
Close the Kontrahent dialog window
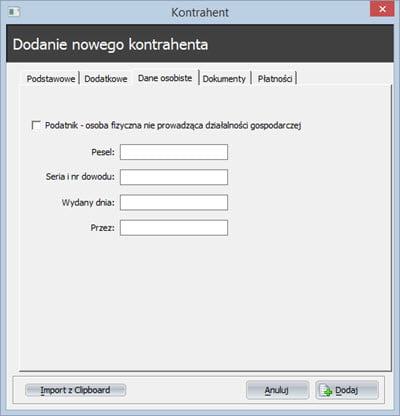pyautogui.click(x=382, y=9)
